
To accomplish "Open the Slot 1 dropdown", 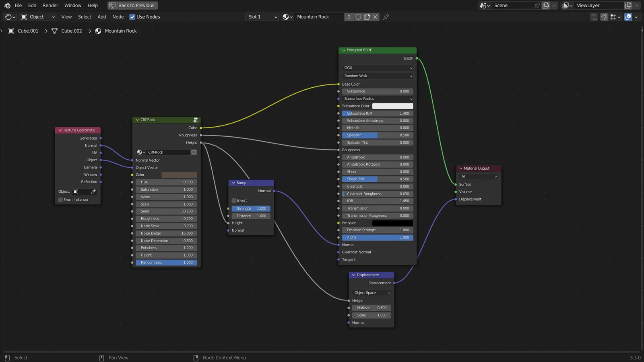I will (x=262, y=17).
